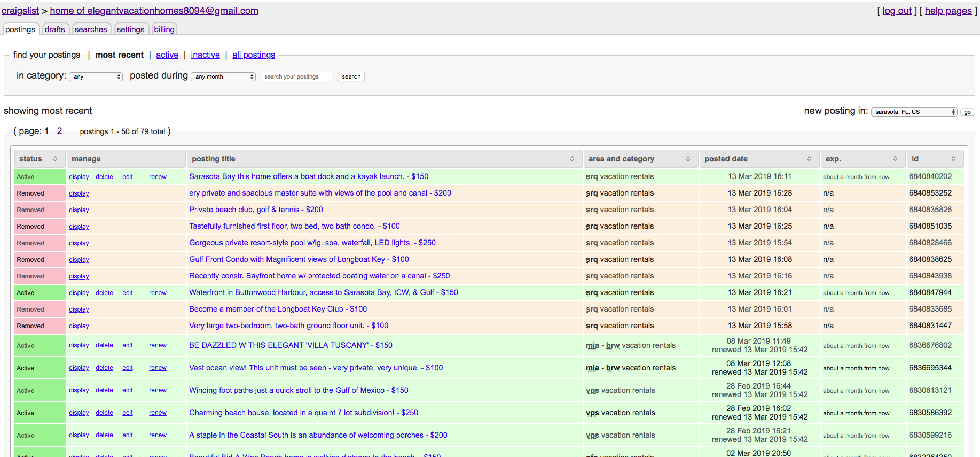Viewport: 980px width, 457px height.
Task: Renew the A staple in Coastal South posting
Action: point(158,435)
